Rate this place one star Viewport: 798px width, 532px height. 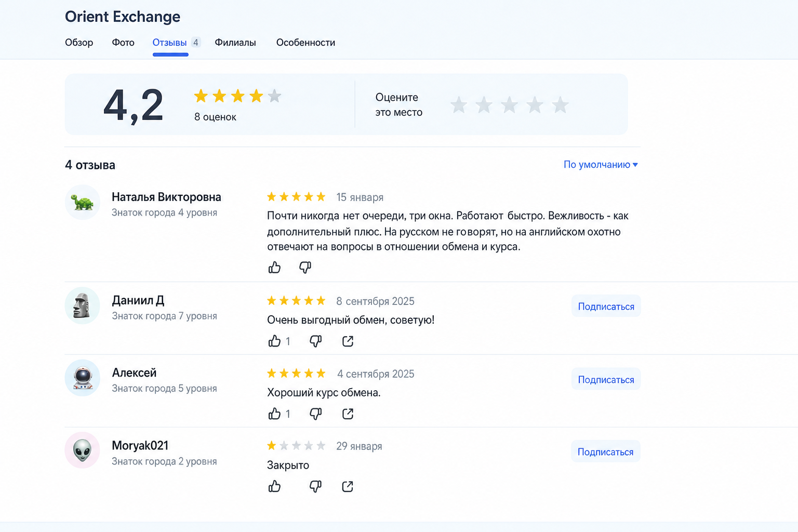point(458,105)
